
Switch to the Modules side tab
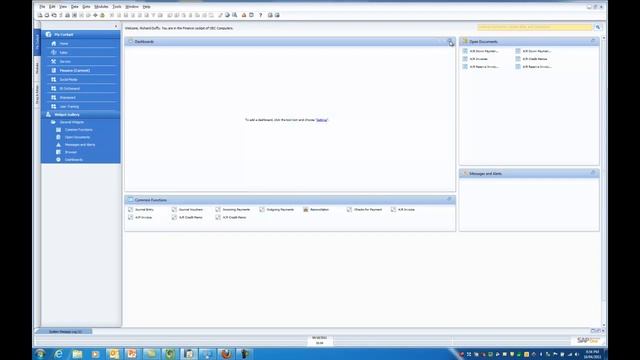(37, 68)
